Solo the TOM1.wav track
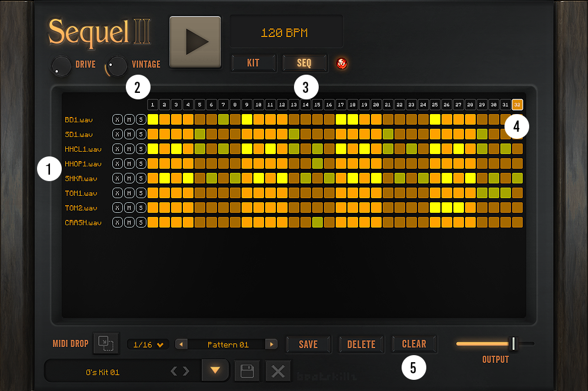 (141, 193)
